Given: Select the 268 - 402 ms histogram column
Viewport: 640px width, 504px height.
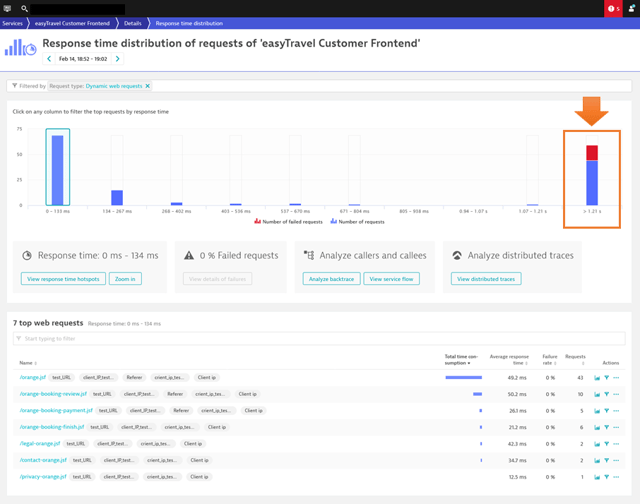Looking at the screenshot, I should [x=176, y=170].
